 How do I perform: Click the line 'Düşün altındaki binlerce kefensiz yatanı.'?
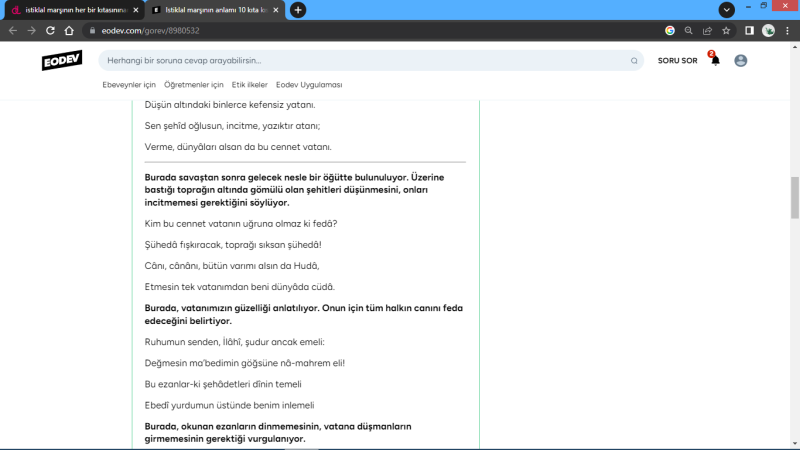[x=230, y=105]
